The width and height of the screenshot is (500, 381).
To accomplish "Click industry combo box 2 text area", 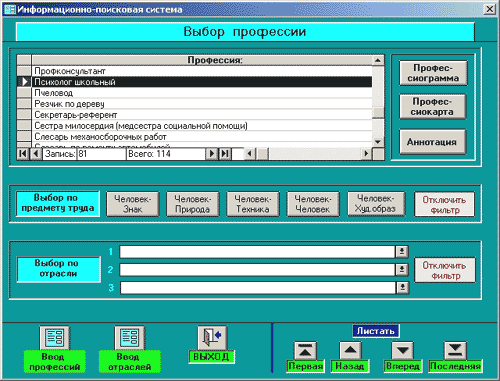I will 257,269.
